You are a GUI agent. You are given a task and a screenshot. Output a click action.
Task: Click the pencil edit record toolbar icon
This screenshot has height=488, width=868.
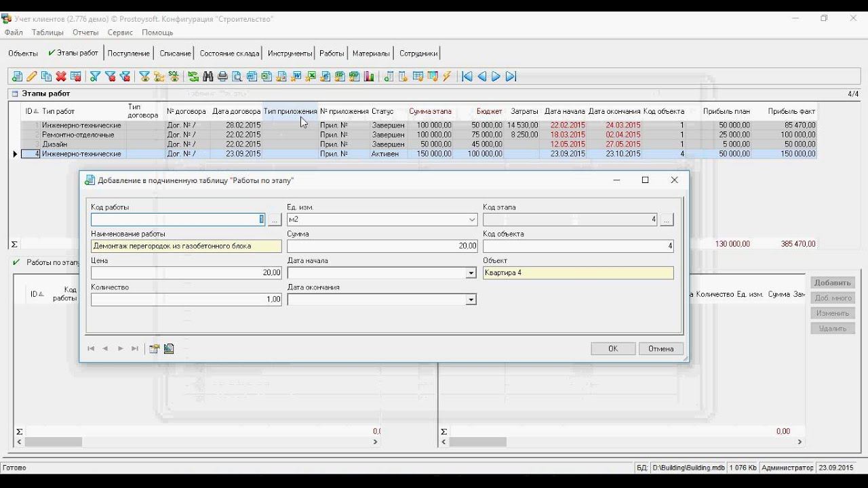coord(32,77)
